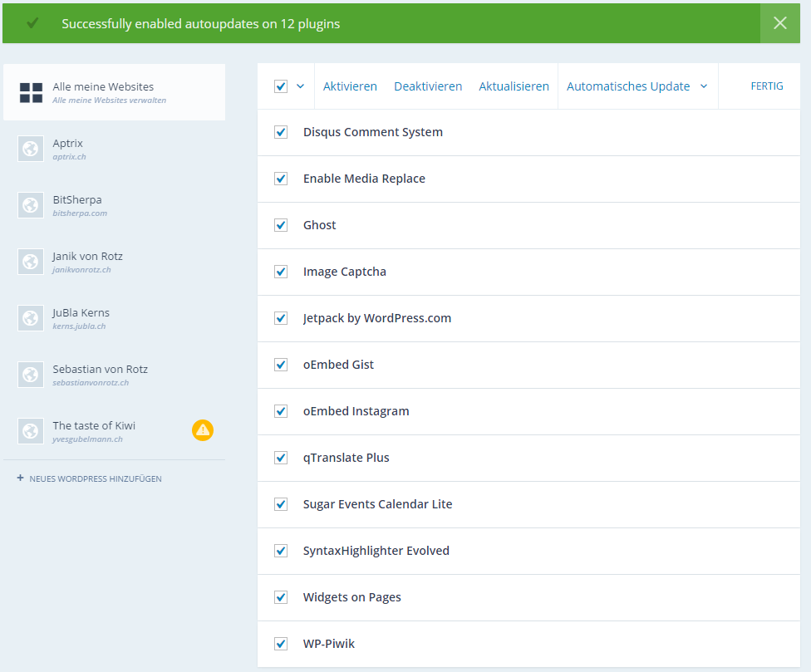Image resolution: width=811 pixels, height=672 pixels.
Task: Uncheck the WP-Piwik plugin
Action: tap(281, 644)
